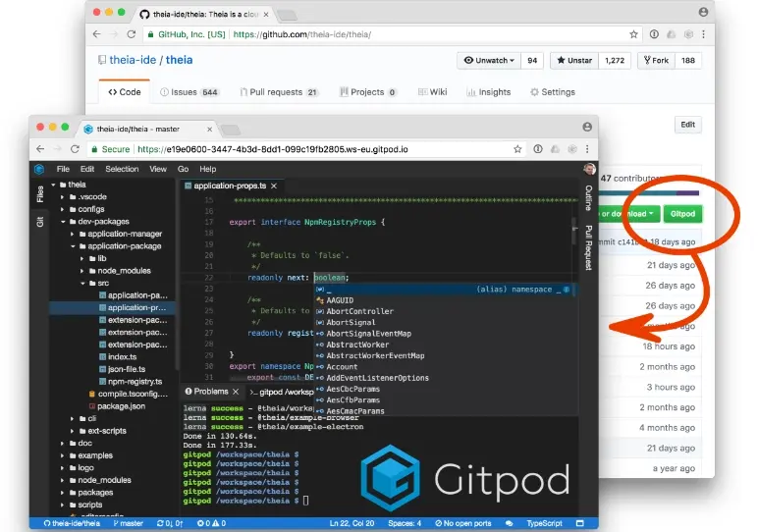Close the application-props.ts editor tab
This screenshot has width=758, height=532.
click(274, 186)
